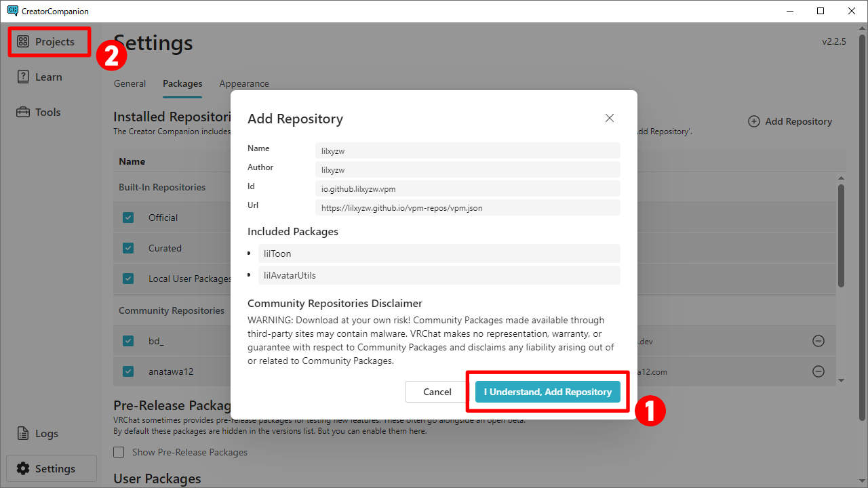Uncheck the Official repository checkbox

[x=128, y=218]
